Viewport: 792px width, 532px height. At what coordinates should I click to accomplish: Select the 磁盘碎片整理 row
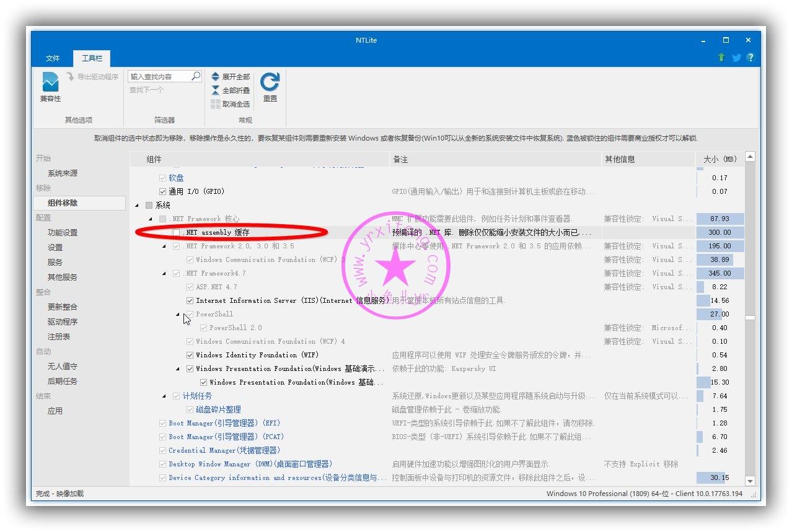pos(437,409)
